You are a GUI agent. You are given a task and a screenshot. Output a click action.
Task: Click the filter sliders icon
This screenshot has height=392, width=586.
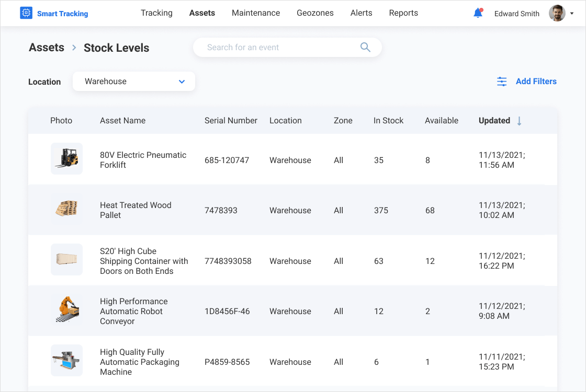502,82
